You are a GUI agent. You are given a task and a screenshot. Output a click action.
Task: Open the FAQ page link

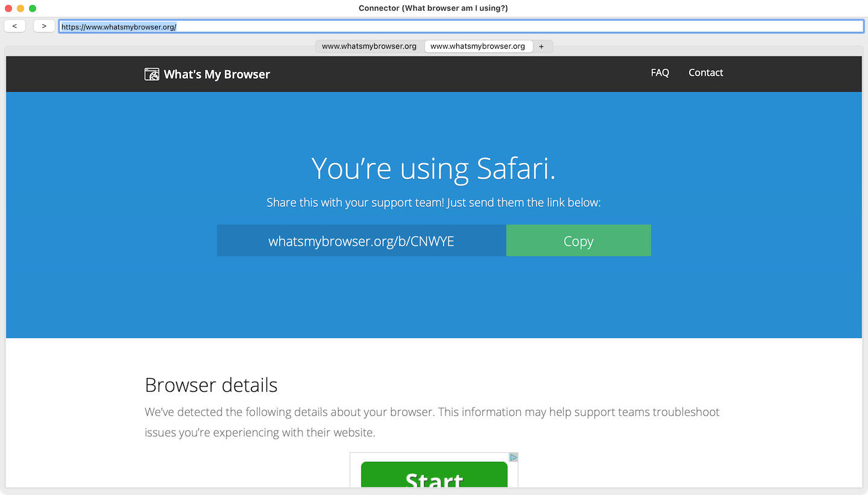click(x=660, y=72)
